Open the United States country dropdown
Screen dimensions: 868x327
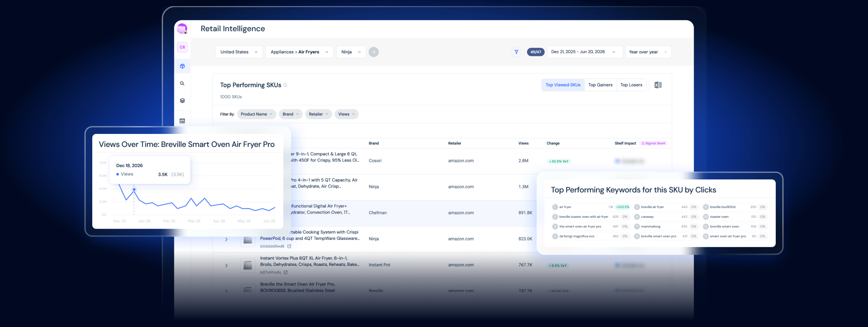tap(239, 52)
